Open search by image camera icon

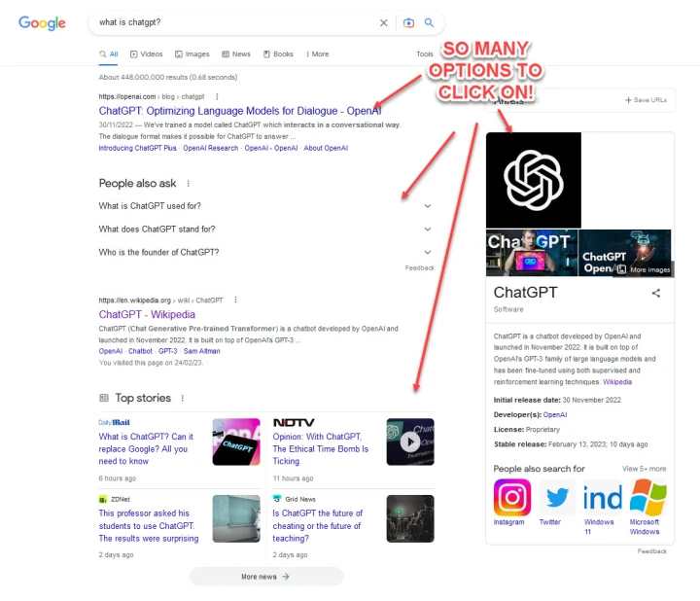[408, 22]
